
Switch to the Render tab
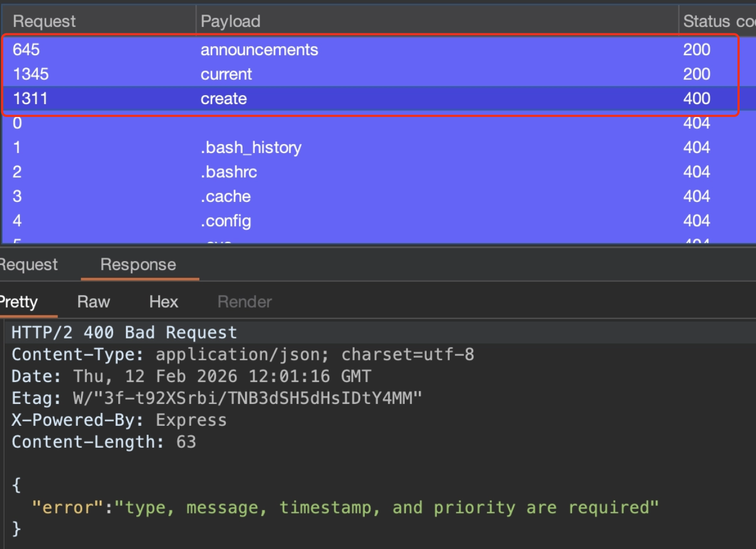(244, 302)
